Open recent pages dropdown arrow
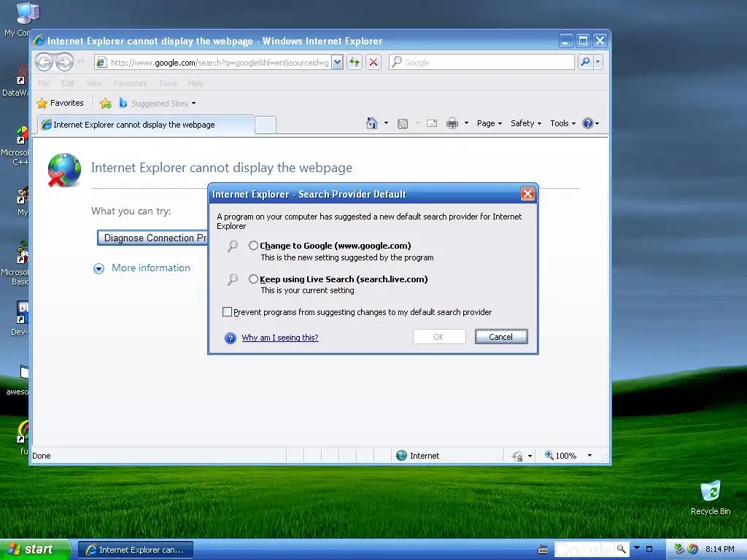The height and width of the screenshot is (560, 747). pyautogui.click(x=80, y=62)
